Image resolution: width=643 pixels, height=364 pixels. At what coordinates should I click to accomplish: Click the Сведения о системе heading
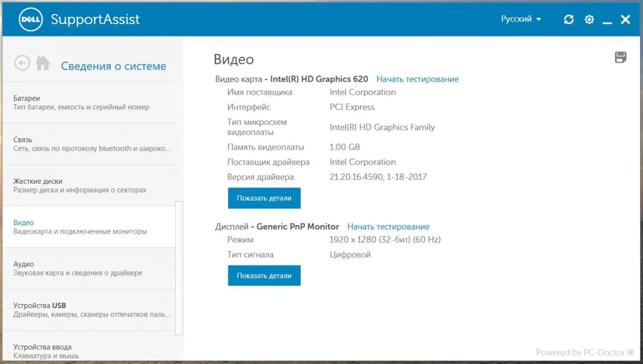(x=114, y=66)
